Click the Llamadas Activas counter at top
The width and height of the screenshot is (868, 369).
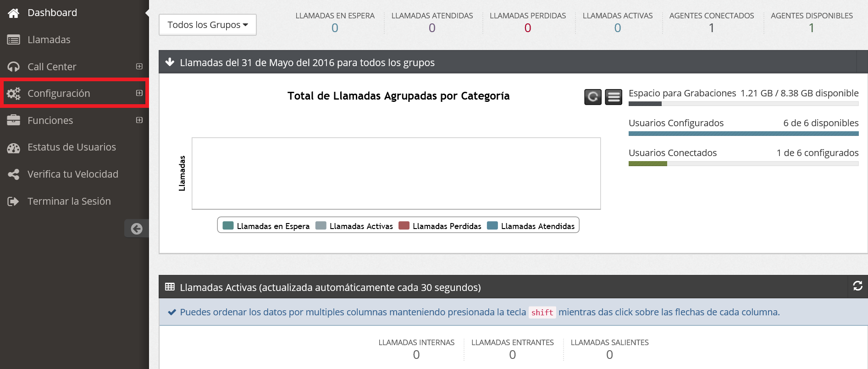click(618, 22)
